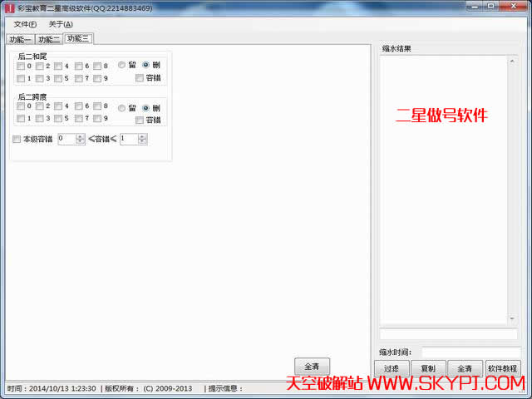Enable 容错 checkbox in 后二和尾 group
532x399 pixels.
click(140, 78)
